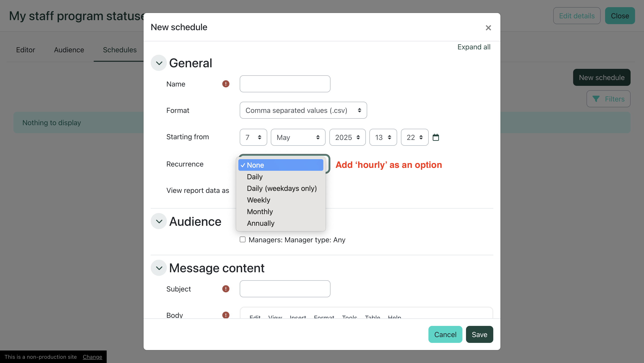Check Managers: Manager type: Any checkbox
644x363 pixels.
(242, 239)
